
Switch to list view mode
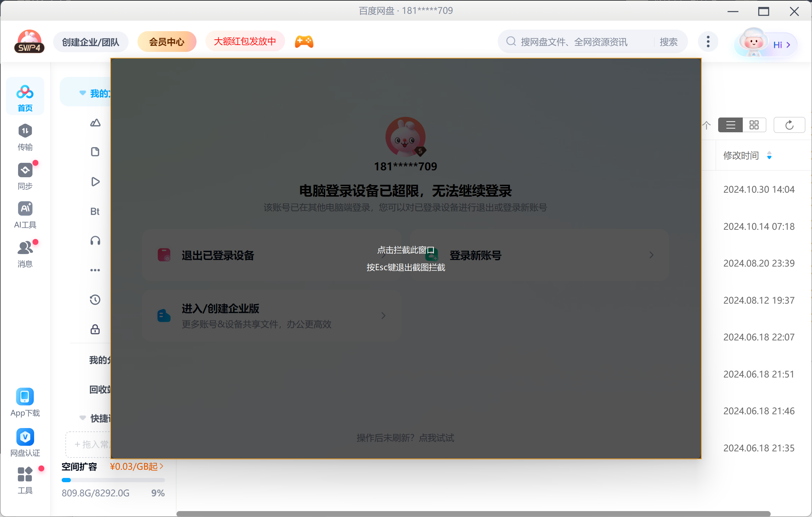730,125
